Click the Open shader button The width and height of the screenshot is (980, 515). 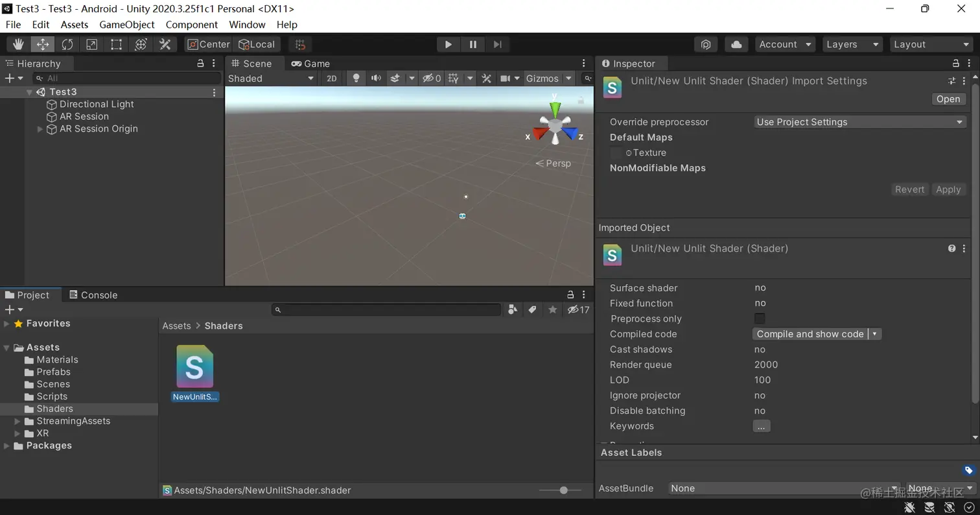point(948,99)
